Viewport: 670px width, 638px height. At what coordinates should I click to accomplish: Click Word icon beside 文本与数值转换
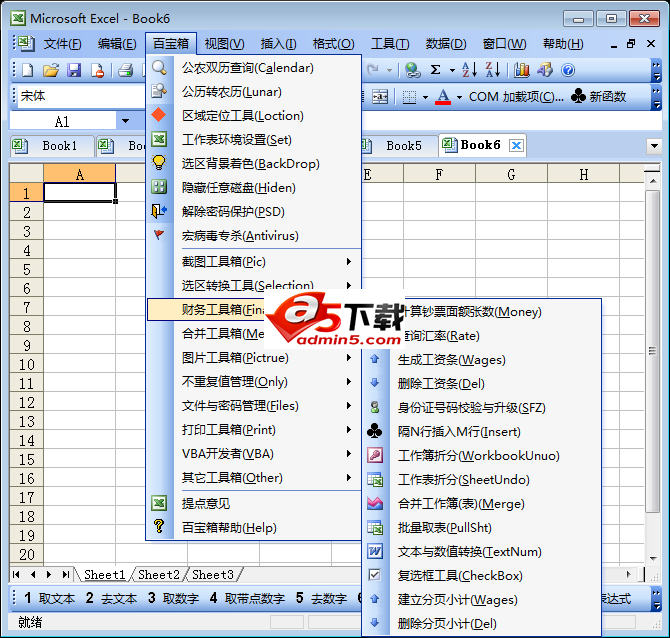pos(375,551)
